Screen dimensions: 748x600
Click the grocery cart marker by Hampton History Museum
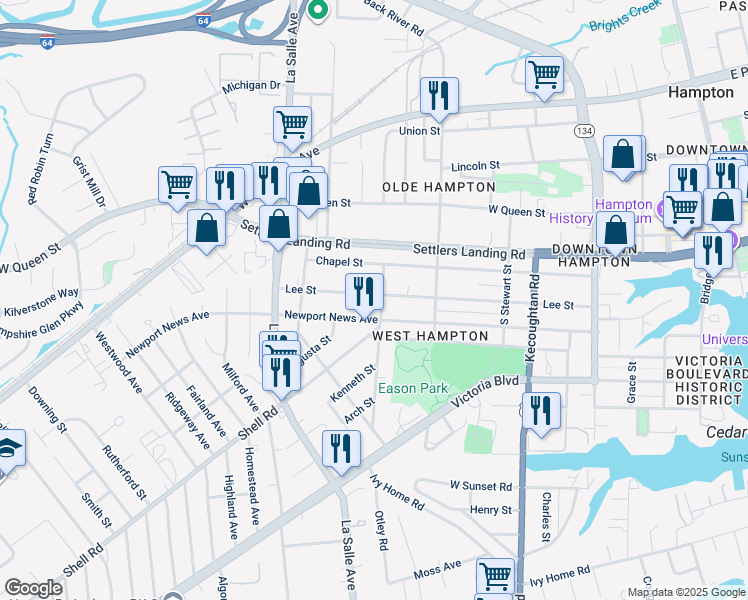tap(683, 213)
